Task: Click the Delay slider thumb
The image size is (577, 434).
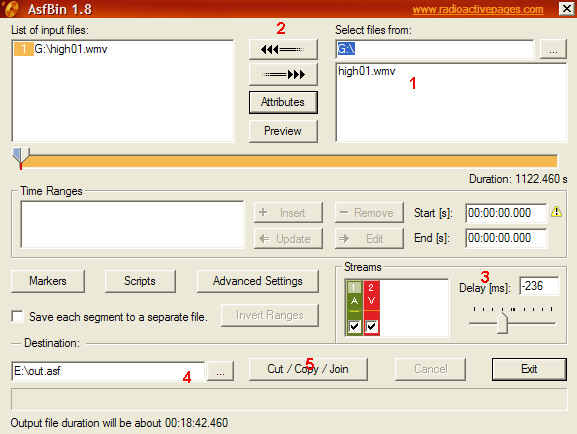Action: (x=502, y=323)
